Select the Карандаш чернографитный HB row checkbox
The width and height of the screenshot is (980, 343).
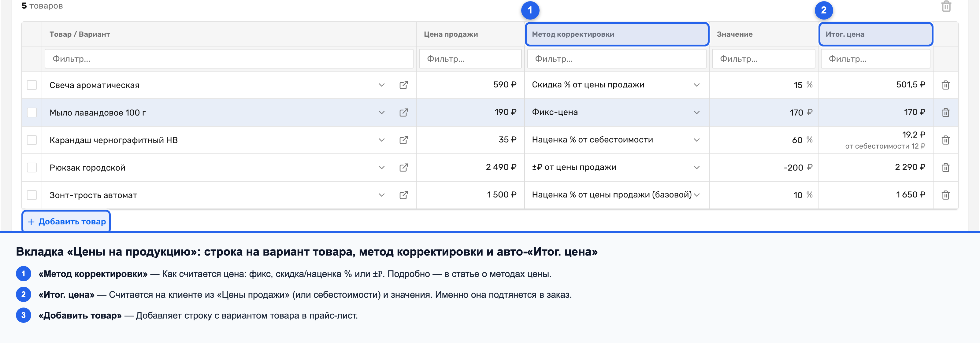32,140
